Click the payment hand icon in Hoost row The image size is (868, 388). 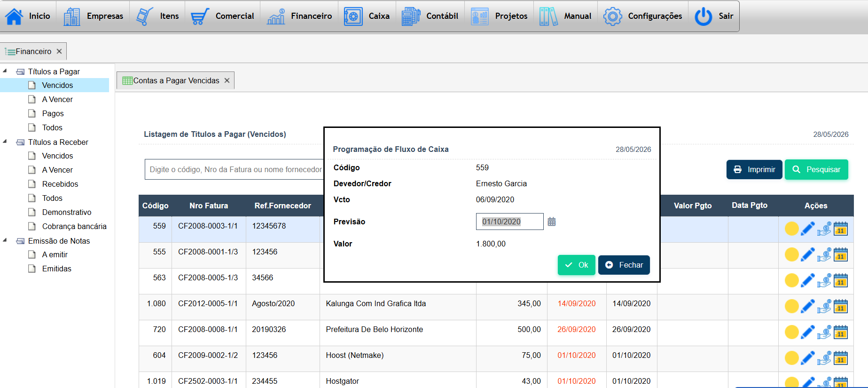click(824, 358)
